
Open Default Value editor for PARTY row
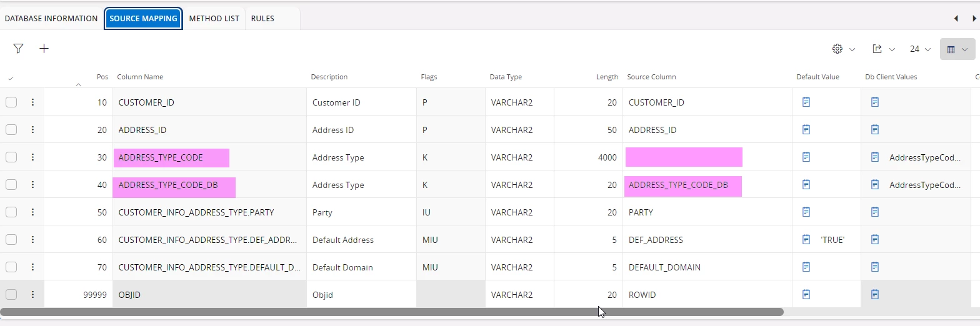[806, 212]
